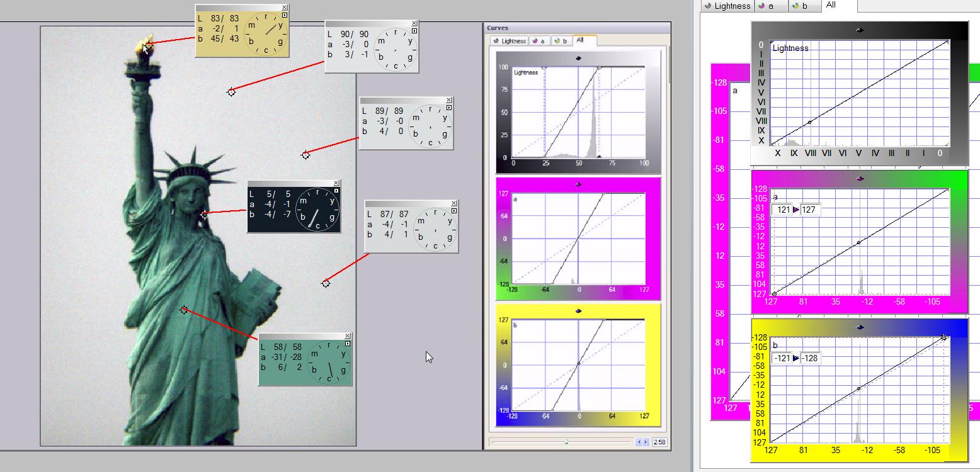Click the Lightness black point marker near 25
The image size is (980, 472).
pyautogui.click(x=545, y=67)
